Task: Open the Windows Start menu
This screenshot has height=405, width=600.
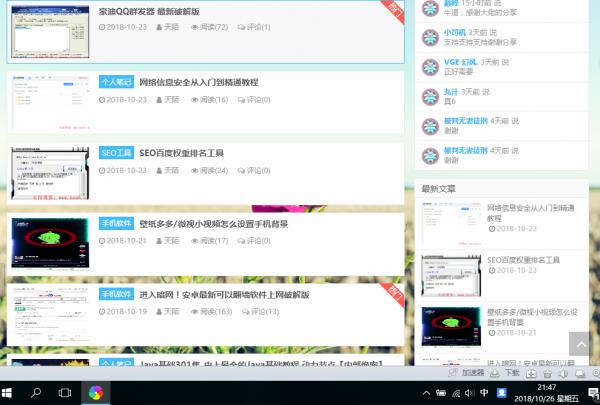Action: 10,392
